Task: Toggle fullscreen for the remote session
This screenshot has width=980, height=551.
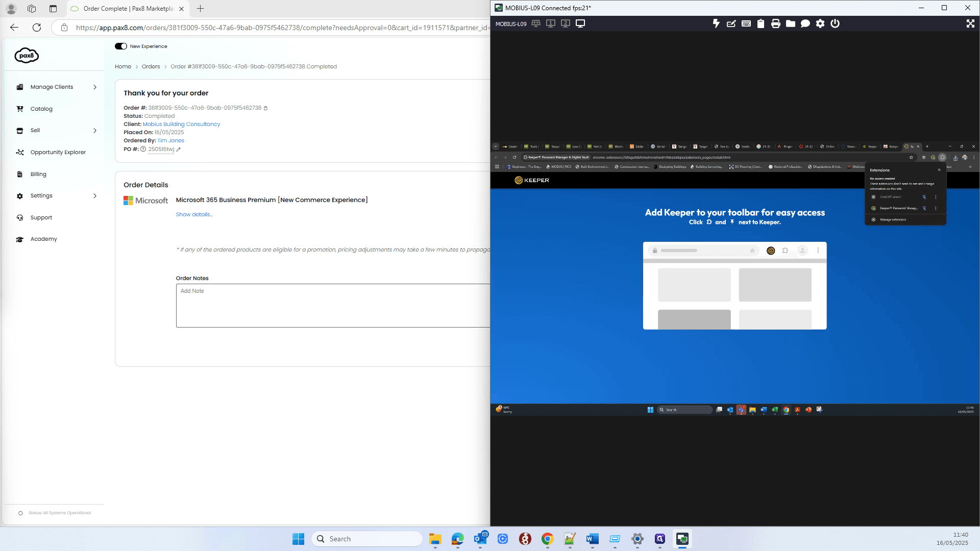Action: (x=970, y=23)
